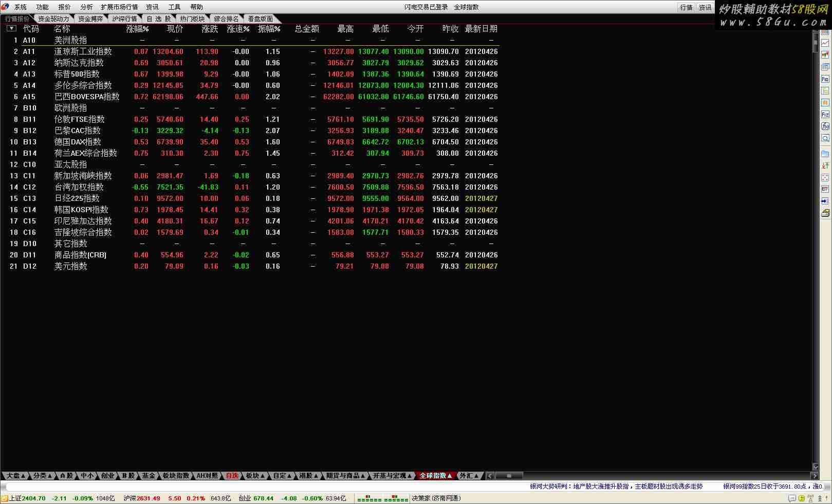Click the yellow stacked-cards icon in sidebar
Image resolution: width=832 pixels, height=504 pixels.
[x=825, y=213]
